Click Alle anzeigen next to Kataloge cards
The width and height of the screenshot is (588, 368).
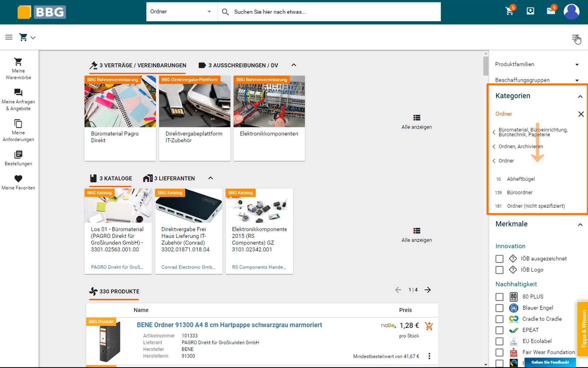[x=417, y=235]
